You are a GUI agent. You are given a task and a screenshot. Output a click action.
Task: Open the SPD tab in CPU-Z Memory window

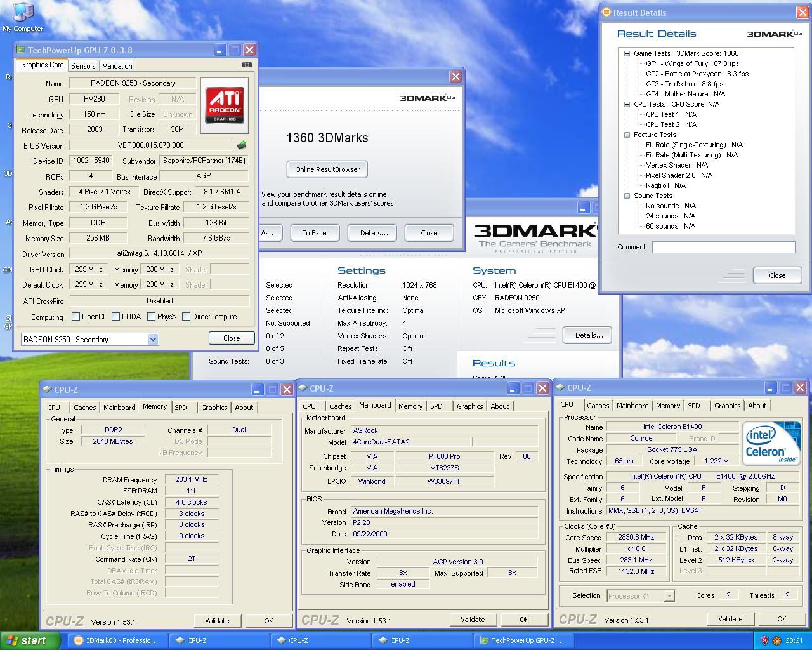coord(181,408)
